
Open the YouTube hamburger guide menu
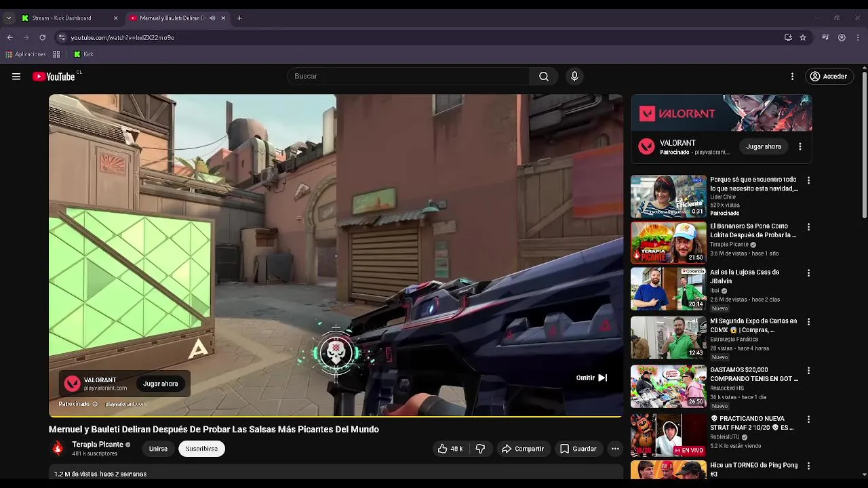16,77
